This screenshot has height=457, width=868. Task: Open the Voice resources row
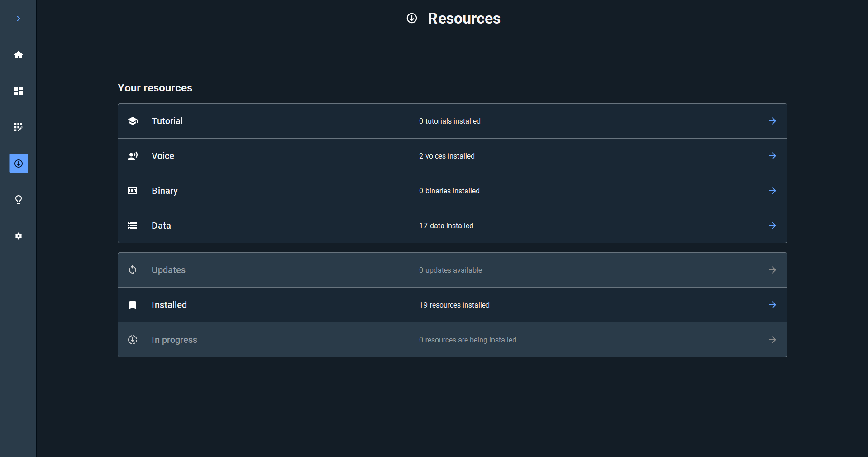(452, 156)
